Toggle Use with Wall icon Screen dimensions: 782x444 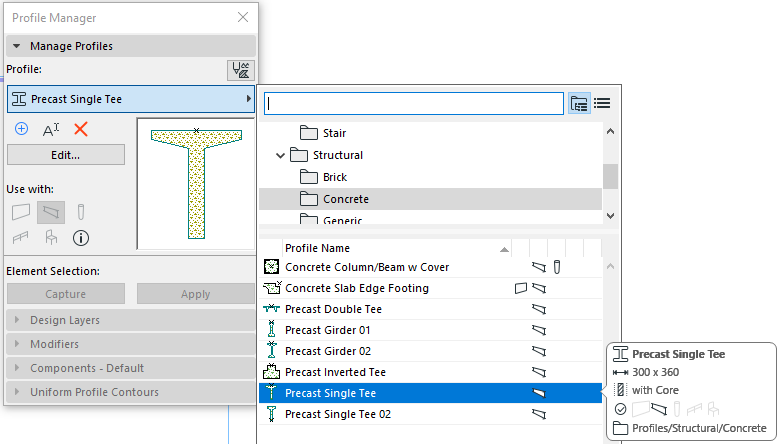[21, 212]
